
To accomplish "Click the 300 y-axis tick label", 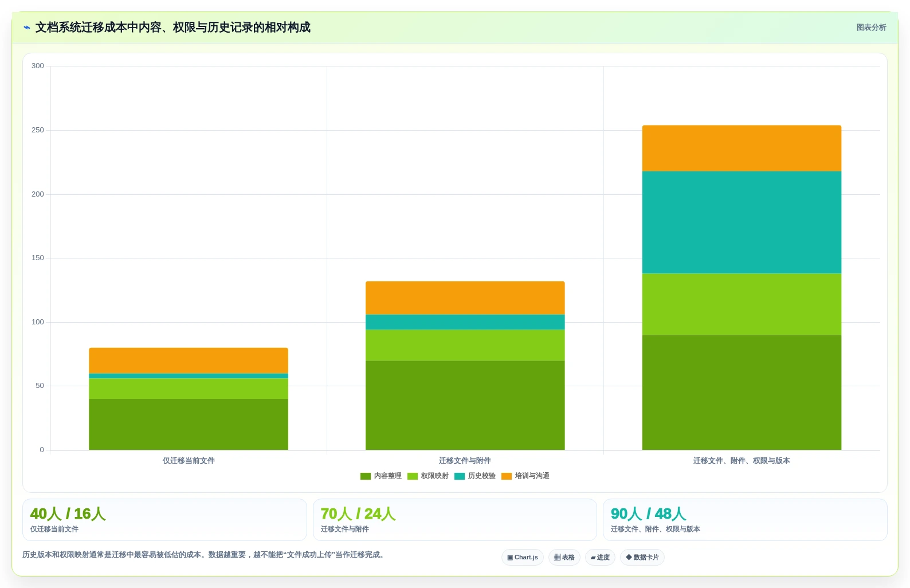I will 38,66.
